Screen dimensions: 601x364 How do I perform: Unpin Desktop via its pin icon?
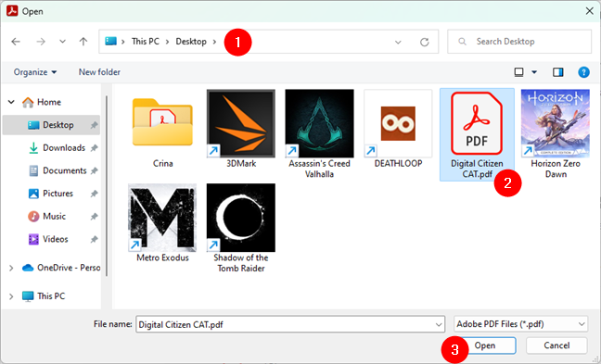(x=94, y=125)
